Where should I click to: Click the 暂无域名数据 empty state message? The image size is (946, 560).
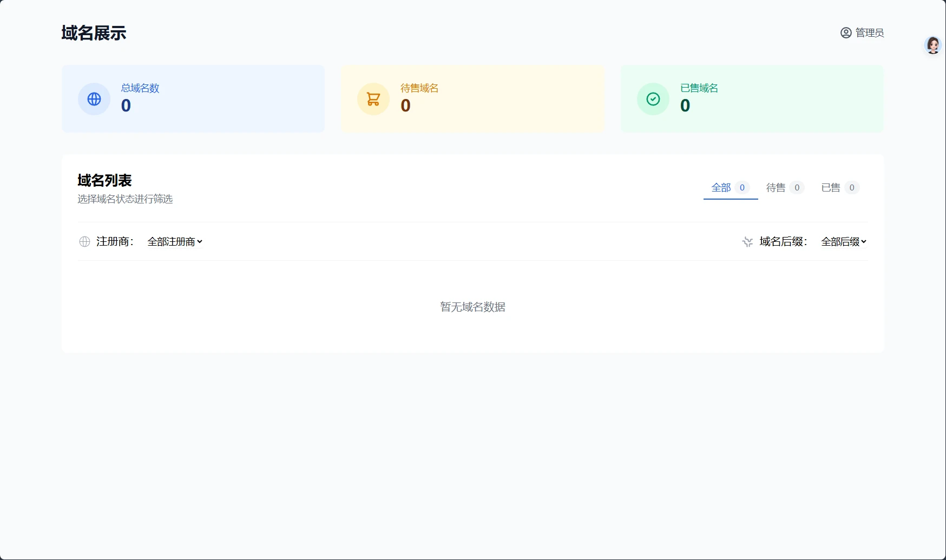coord(472,307)
